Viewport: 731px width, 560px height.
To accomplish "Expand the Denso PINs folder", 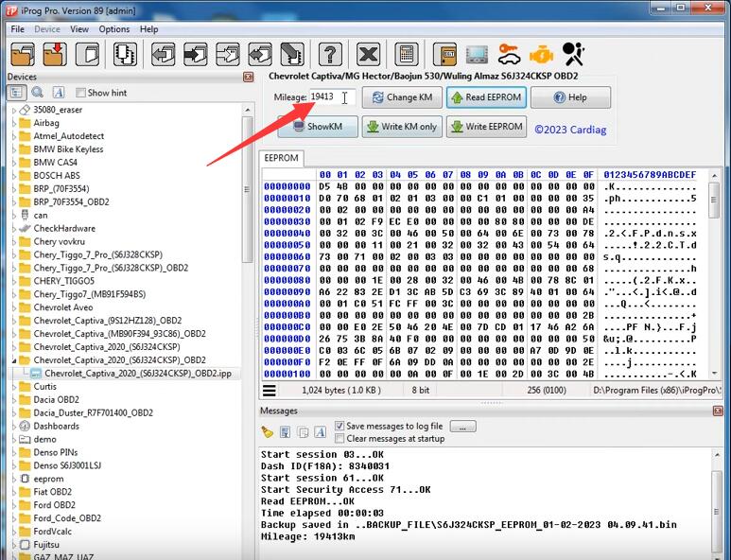I will (14, 453).
